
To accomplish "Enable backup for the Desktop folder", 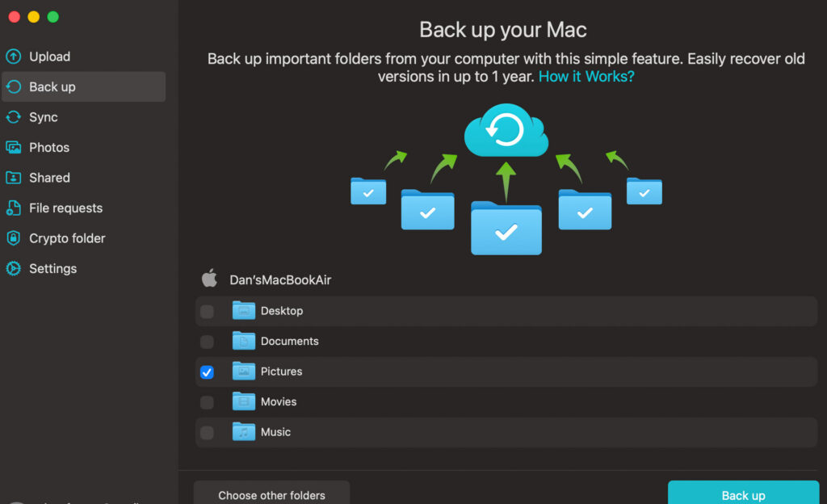I will (x=207, y=310).
